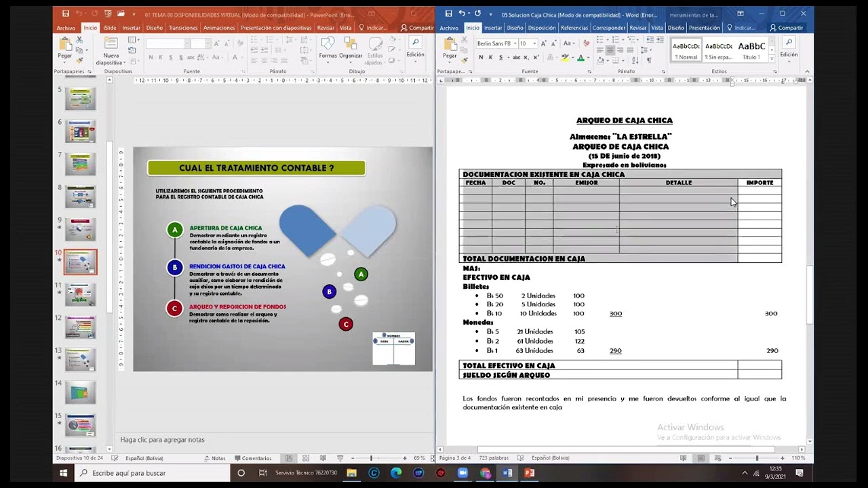Toggle subscript in Word's Fuente group

point(526,57)
